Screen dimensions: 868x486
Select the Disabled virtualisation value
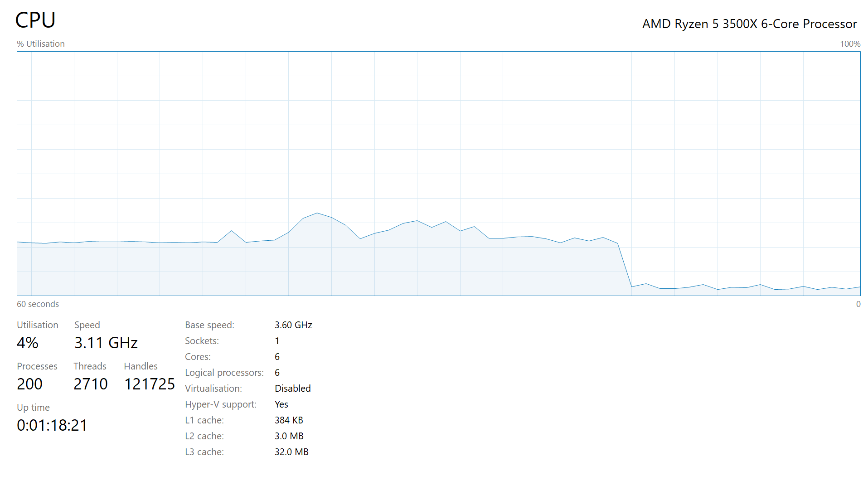[x=293, y=389]
